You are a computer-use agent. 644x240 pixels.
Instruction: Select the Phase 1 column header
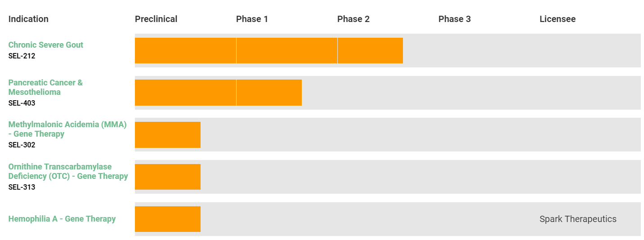click(252, 19)
